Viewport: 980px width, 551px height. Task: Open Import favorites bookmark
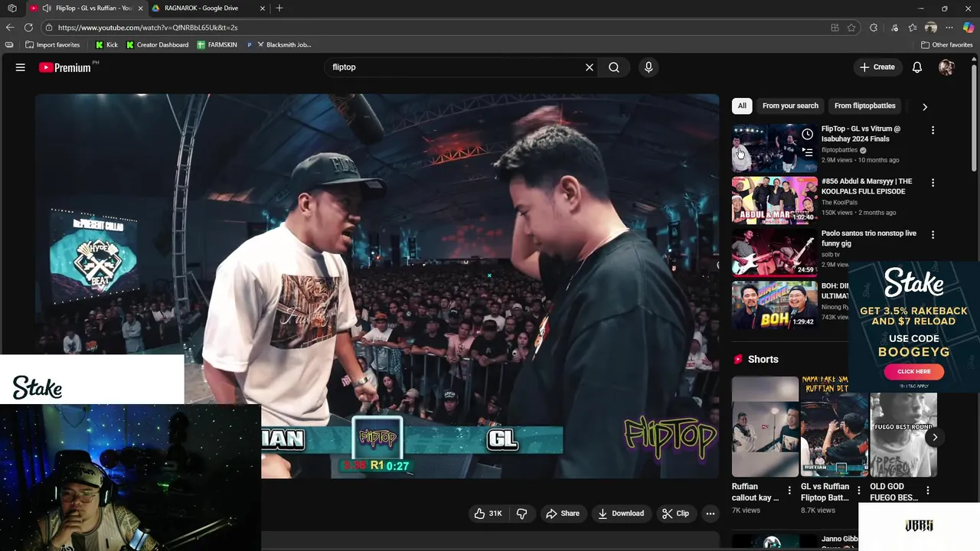[x=53, y=45]
